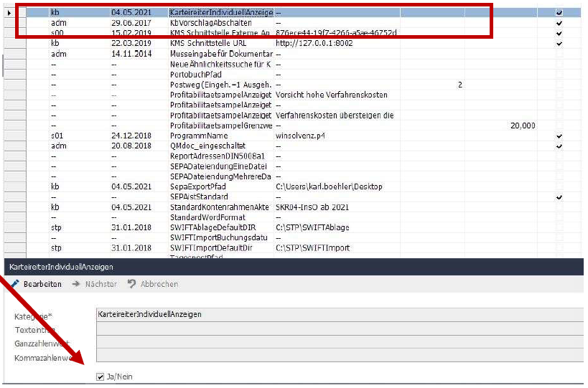The width and height of the screenshot is (588, 388).
Task: Select the SEPADateiendungEineDatei row
Action: [219, 166]
